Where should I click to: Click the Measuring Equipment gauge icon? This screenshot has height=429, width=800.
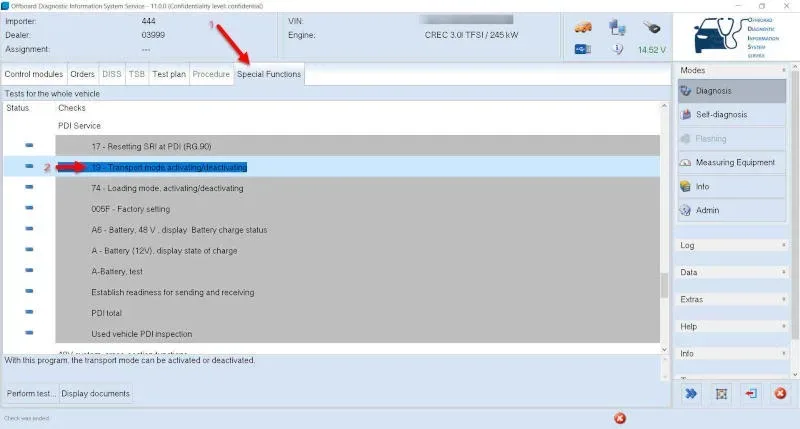point(686,163)
